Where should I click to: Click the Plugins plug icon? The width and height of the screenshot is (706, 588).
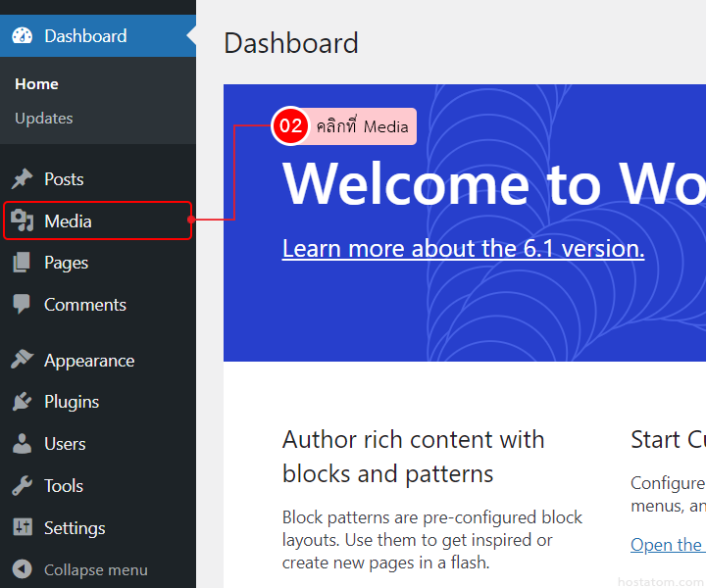(x=22, y=402)
